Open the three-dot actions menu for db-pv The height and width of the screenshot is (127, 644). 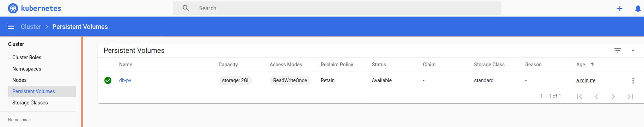(633, 81)
